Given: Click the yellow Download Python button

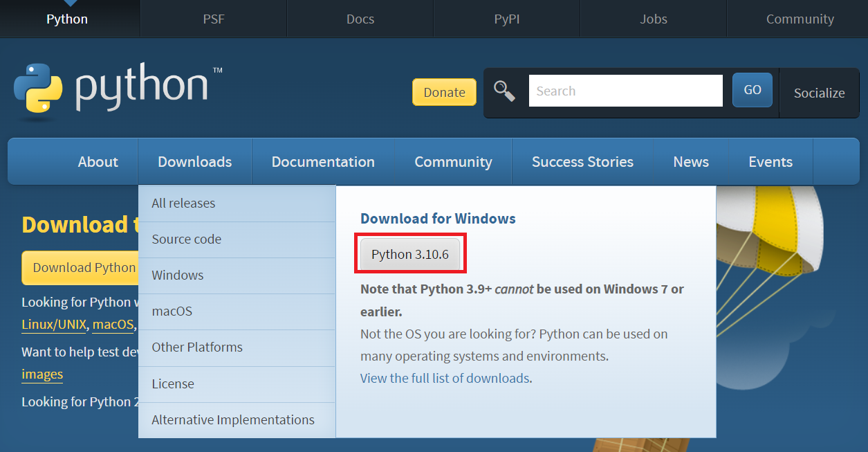Looking at the screenshot, I should pyautogui.click(x=80, y=268).
